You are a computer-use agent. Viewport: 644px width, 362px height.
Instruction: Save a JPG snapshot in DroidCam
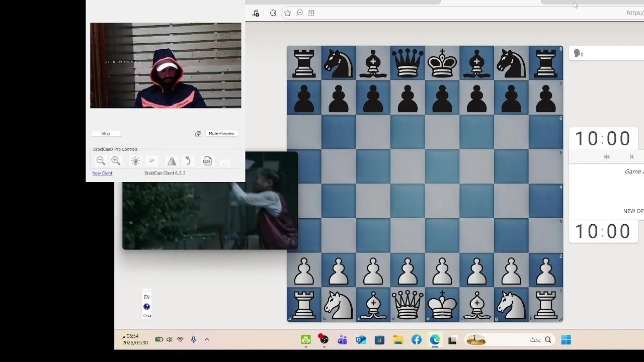pos(207,161)
